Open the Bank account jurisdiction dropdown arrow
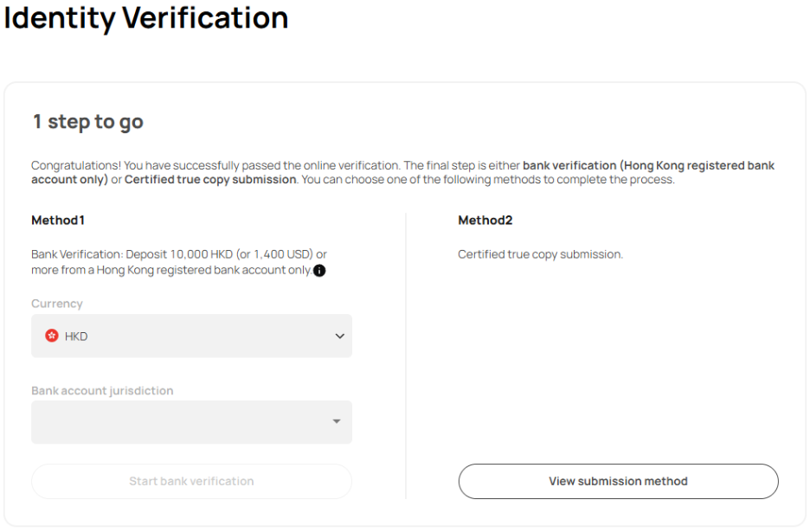The image size is (810, 532). (336, 422)
